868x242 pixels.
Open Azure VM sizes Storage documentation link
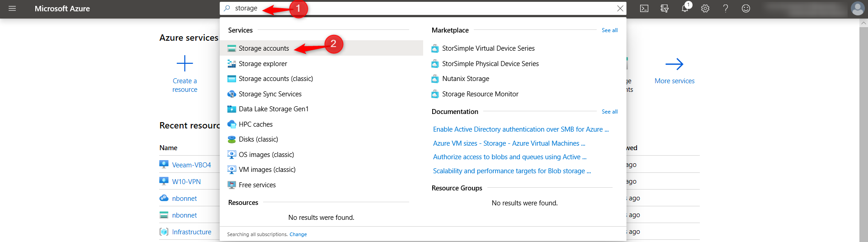pos(509,143)
